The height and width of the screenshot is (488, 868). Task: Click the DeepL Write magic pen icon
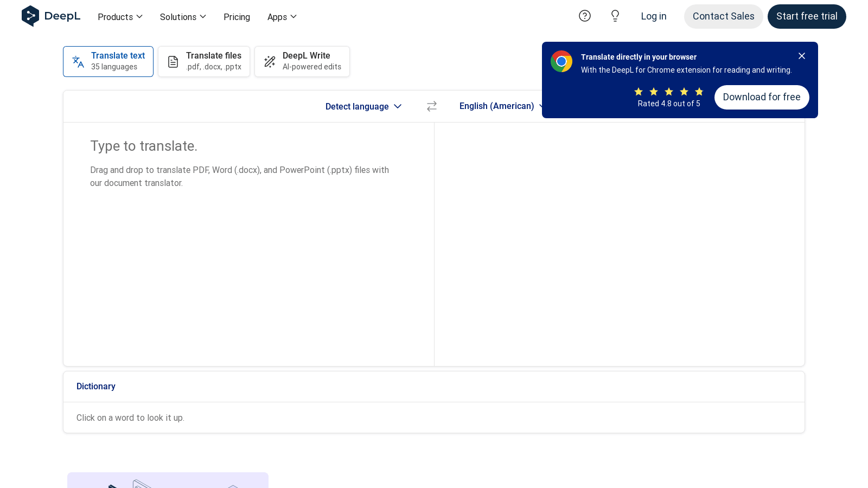(270, 62)
